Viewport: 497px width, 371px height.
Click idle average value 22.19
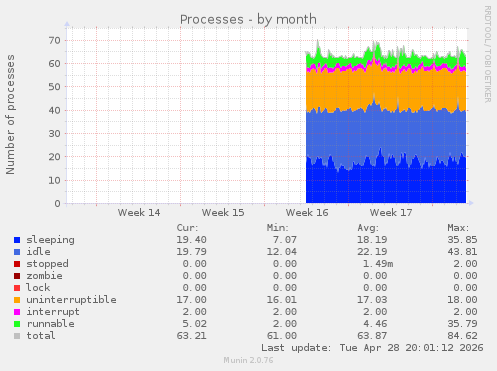point(372,252)
